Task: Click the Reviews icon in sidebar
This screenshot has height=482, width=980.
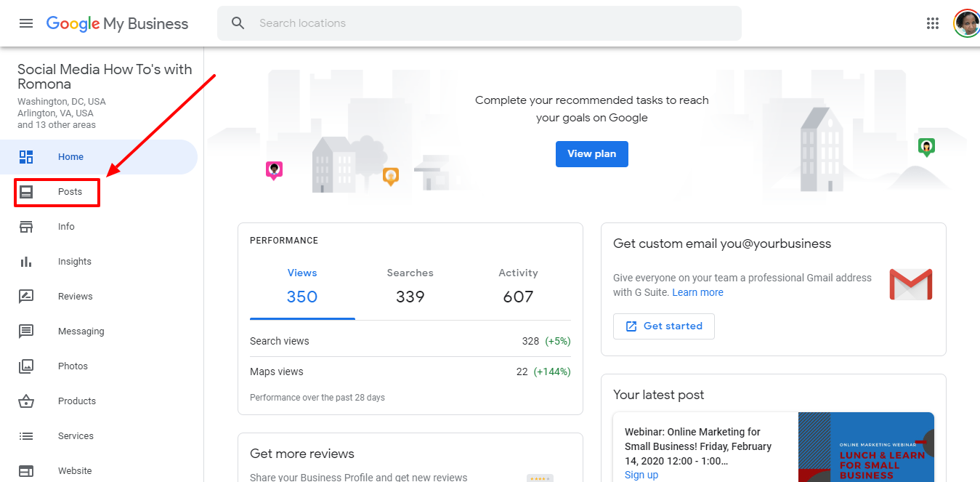Action: 26,297
